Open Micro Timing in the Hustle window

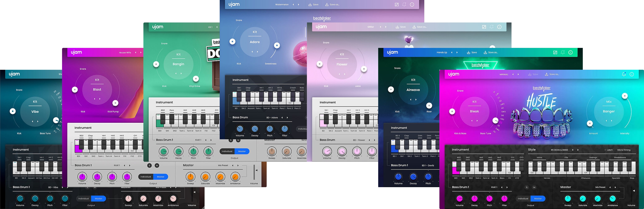point(624,150)
